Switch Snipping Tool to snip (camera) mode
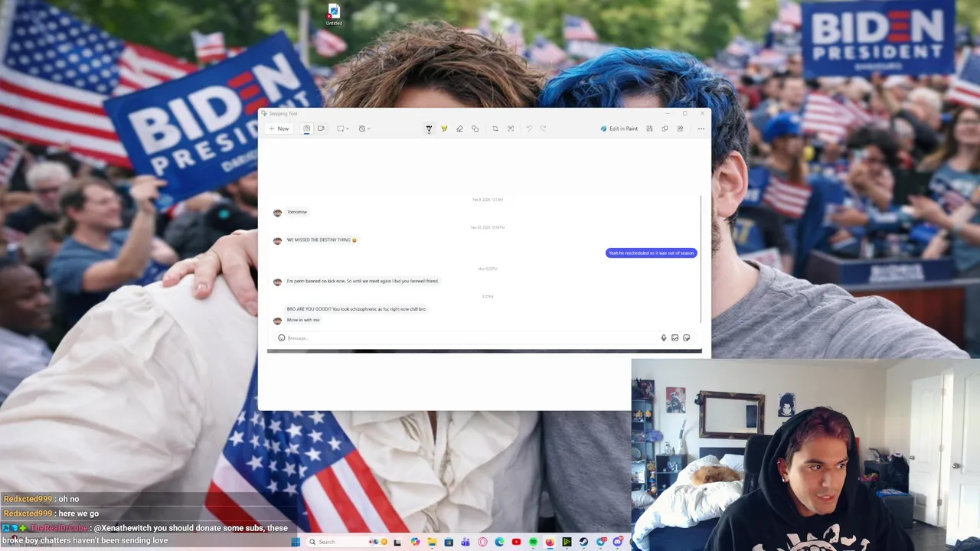This screenshot has height=551, width=980. click(306, 129)
